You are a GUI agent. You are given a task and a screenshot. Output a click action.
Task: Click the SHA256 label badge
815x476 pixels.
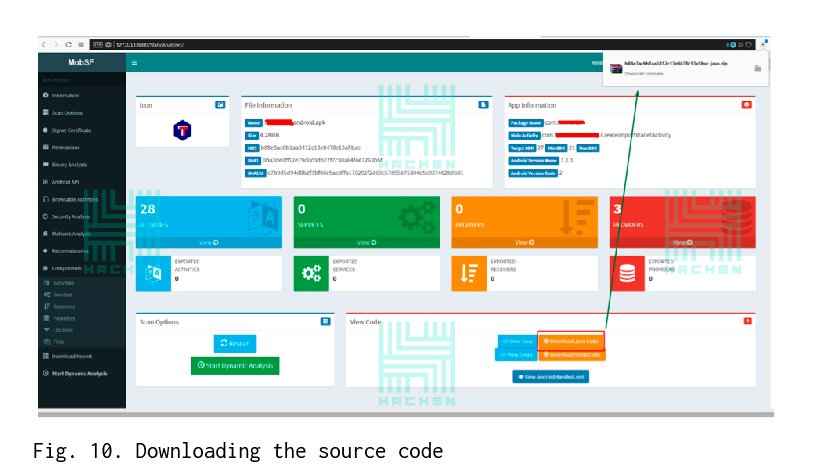tap(255, 173)
